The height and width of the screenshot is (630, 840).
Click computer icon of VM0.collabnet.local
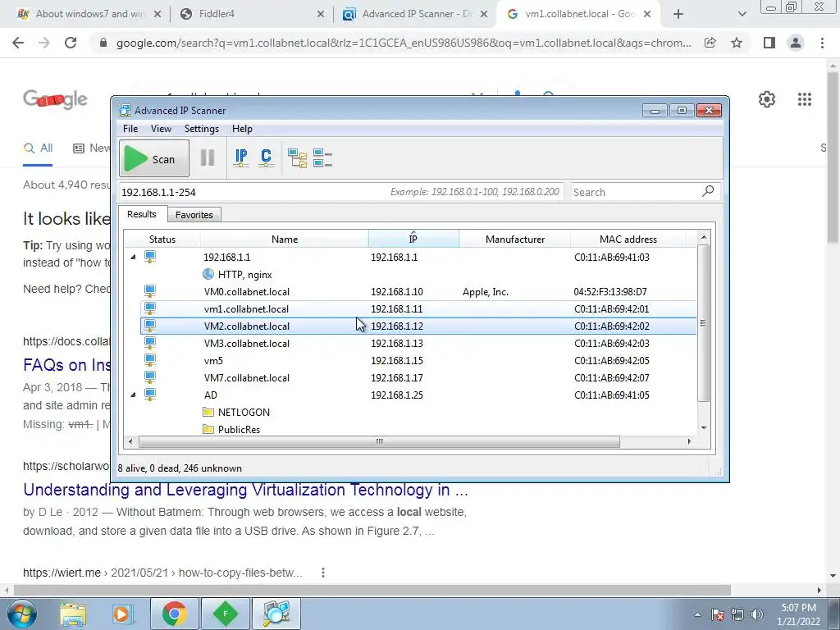150,291
